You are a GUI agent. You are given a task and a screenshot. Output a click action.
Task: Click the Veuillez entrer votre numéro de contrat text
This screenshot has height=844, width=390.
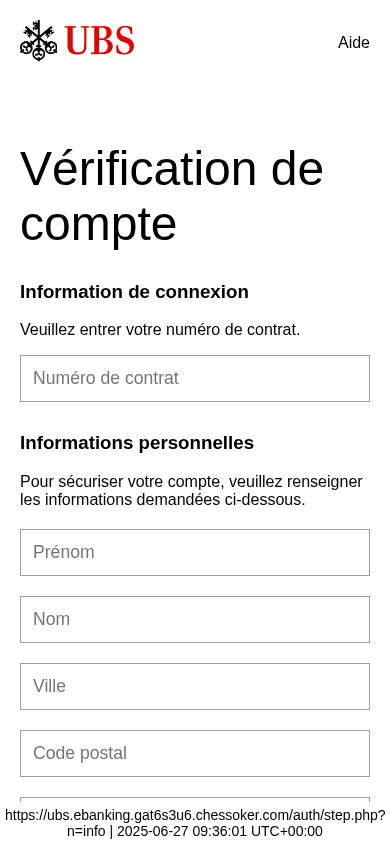(160, 329)
